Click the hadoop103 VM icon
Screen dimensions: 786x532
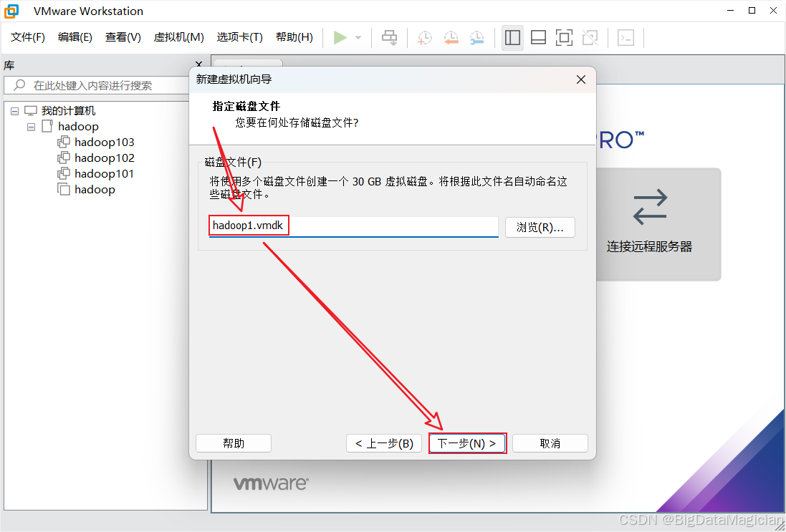click(x=64, y=142)
